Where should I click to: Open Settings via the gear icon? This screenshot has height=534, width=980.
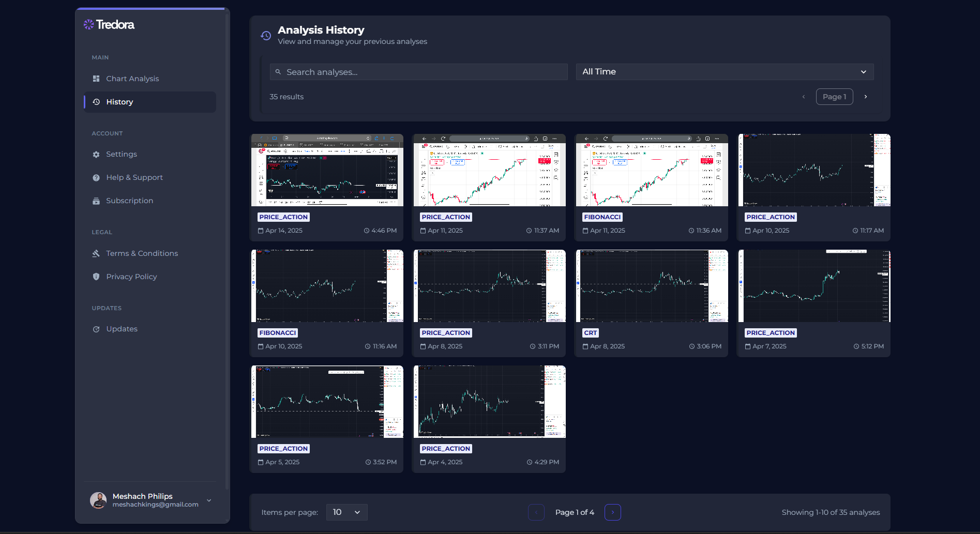[x=96, y=154]
